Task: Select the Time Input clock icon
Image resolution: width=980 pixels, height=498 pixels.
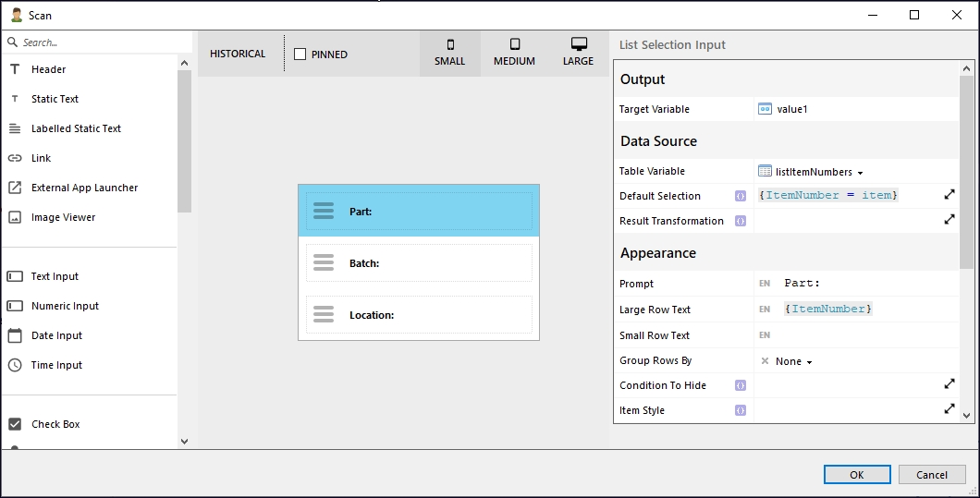Action: coord(15,365)
